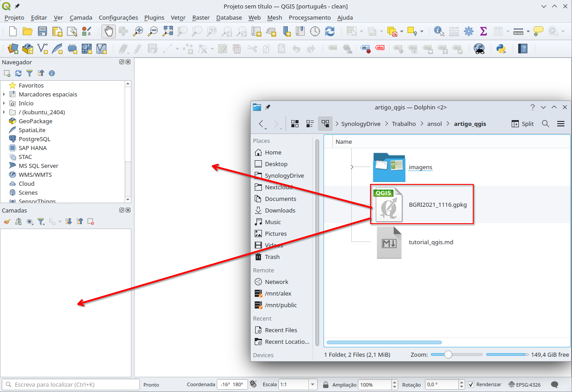
Task: Click the Zoom Full extent icon
Action: point(168,31)
